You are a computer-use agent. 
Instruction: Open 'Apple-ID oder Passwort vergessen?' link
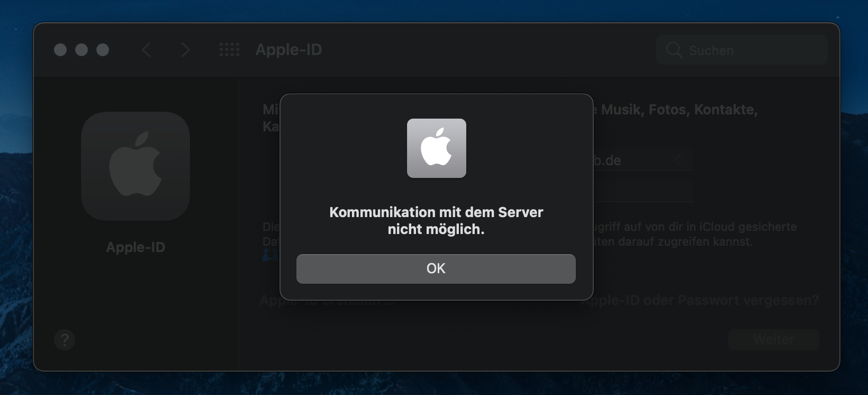(x=700, y=301)
